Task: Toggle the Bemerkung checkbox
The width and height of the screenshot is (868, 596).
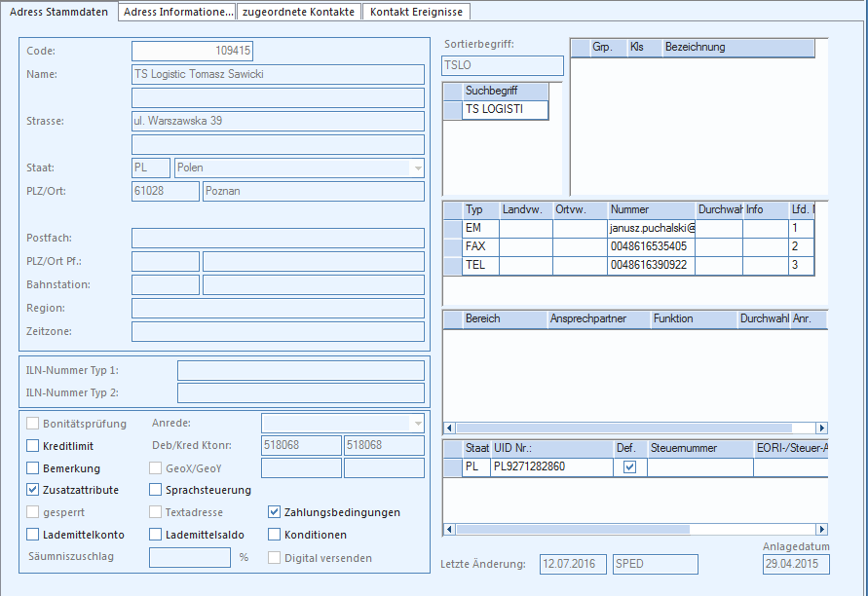Action: tap(33, 468)
